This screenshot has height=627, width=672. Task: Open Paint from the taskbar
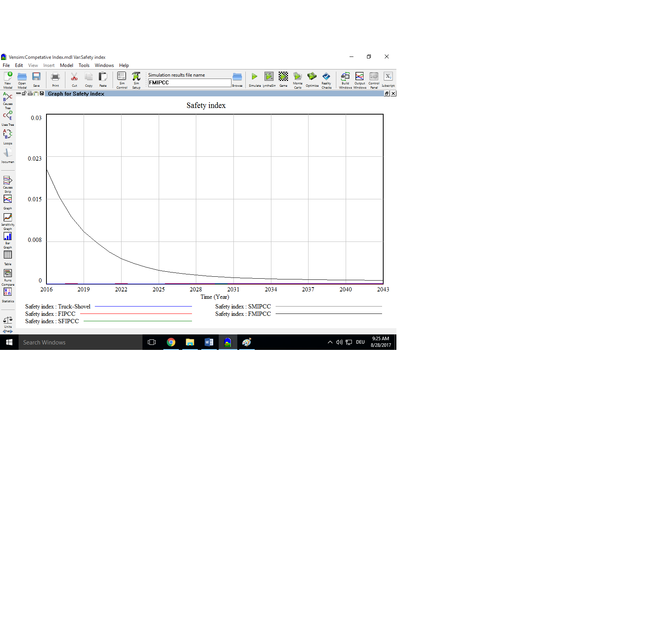(247, 342)
